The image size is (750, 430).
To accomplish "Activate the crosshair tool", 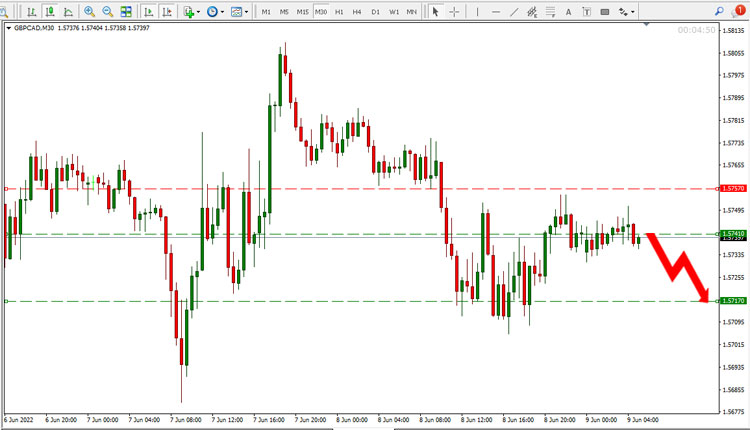I will tap(454, 11).
